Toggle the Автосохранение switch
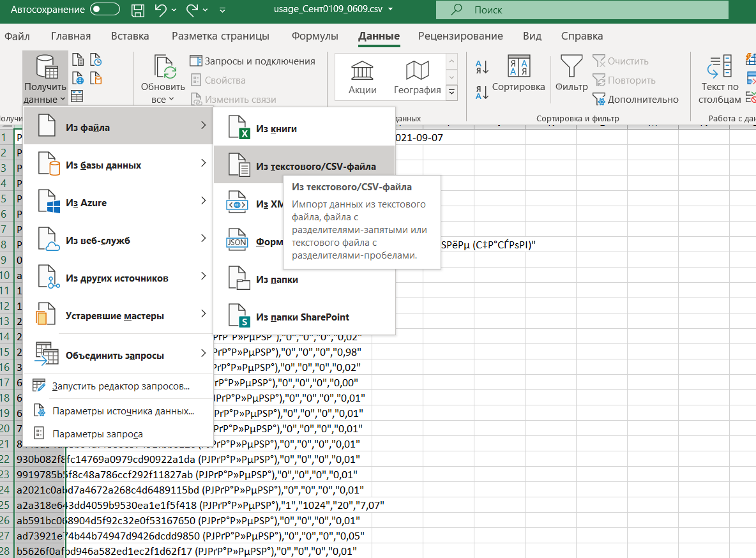This screenshot has width=756, height=558. [105, 10]
